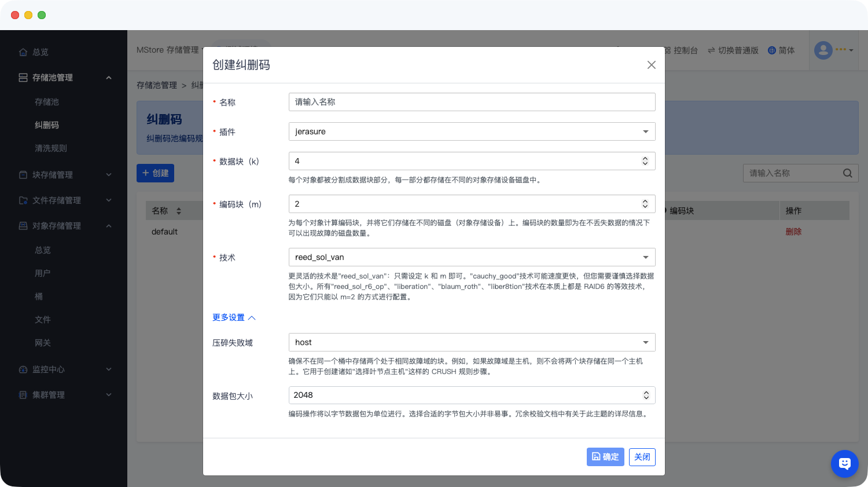The width and height of the screenshot is (868, 487).
Task: Select 存储池 in the sidebar menu
Action: (x=47, y=102)
